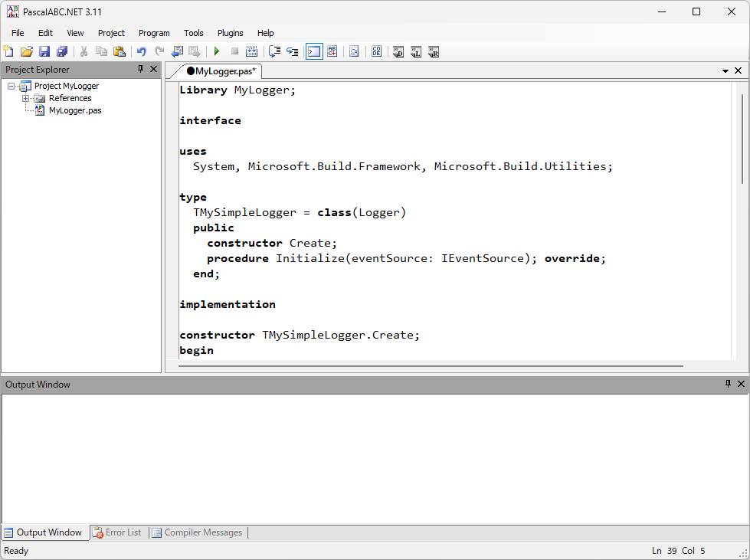The image size is (750, 560).
Task: Click the PascalABC.NET title bar app icon
Action: [12, 11]
